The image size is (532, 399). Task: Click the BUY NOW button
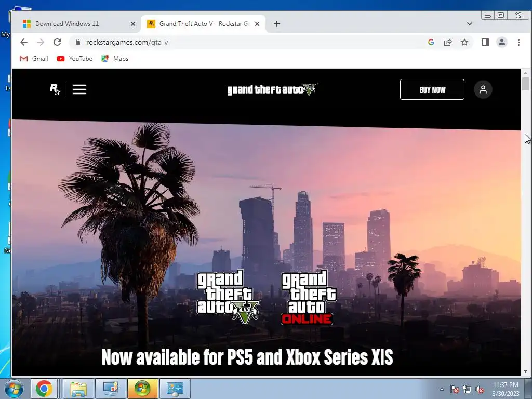[432, 89]
